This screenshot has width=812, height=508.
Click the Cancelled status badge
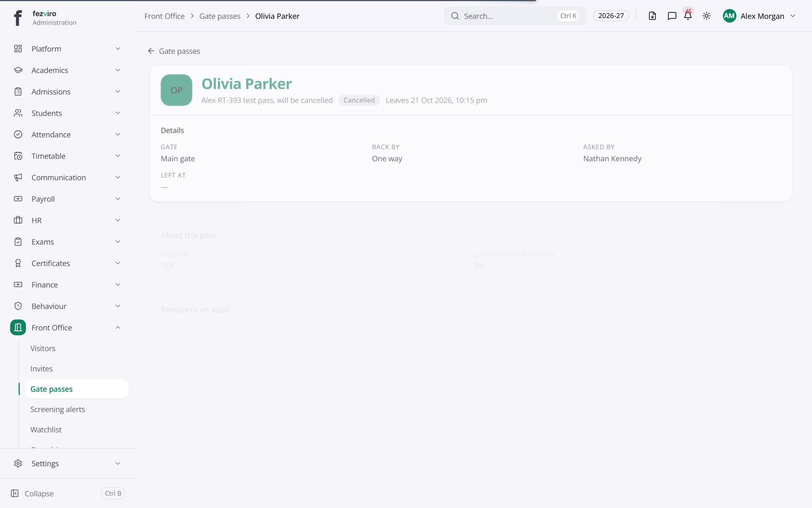(359, 100)
